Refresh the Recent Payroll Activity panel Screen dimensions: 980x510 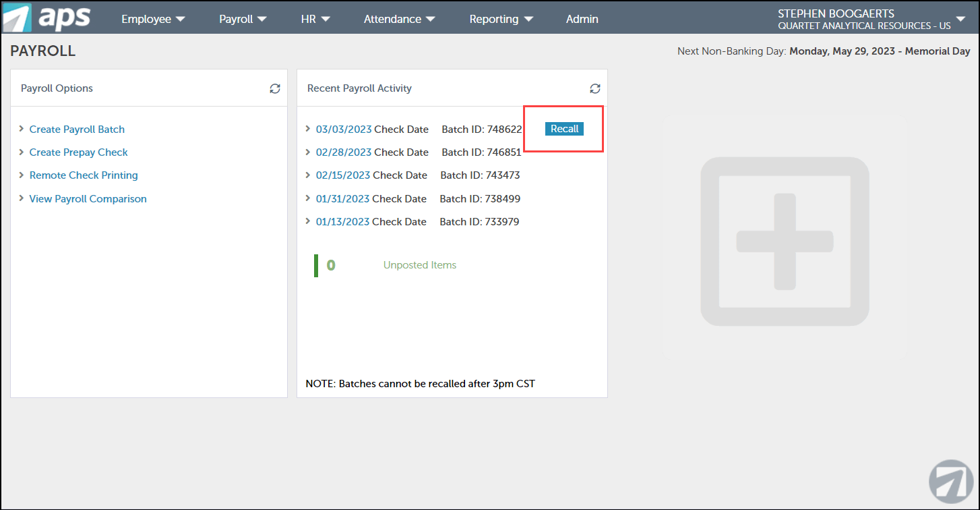[594, 88]
